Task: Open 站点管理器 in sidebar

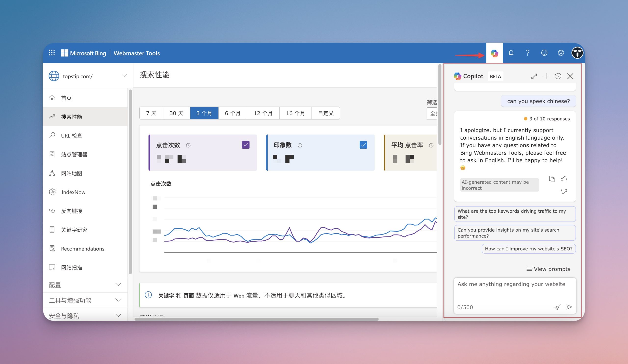Action: tap(85, 155)
